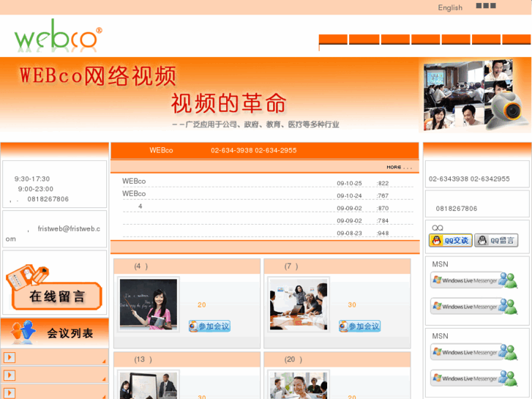Open the news row dated 09-09-02 with 784
The width and height of the screenshot is (532, 399).
(x=268, y=220)
